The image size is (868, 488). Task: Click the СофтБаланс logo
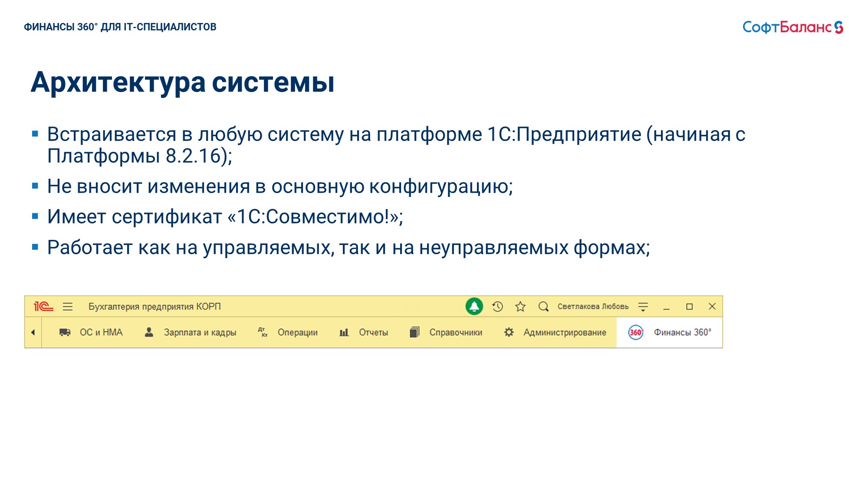click(793, 27)
